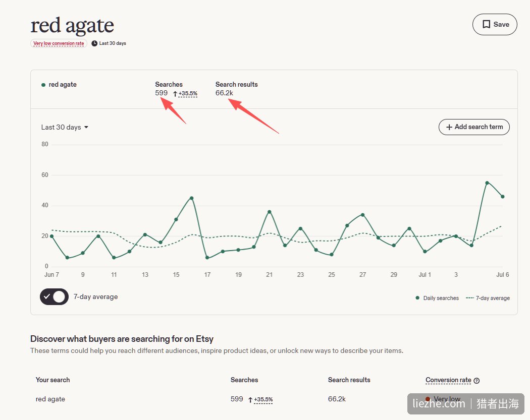Click the red Very low conversion indicator dot
This screenshot has height=420, width=530.
pyautogui.click(x=428, y=399)
